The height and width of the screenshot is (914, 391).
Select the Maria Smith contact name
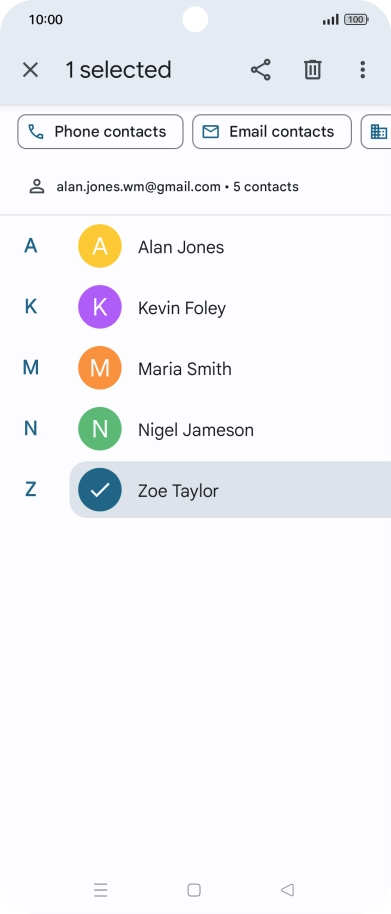tap(185, 369)
